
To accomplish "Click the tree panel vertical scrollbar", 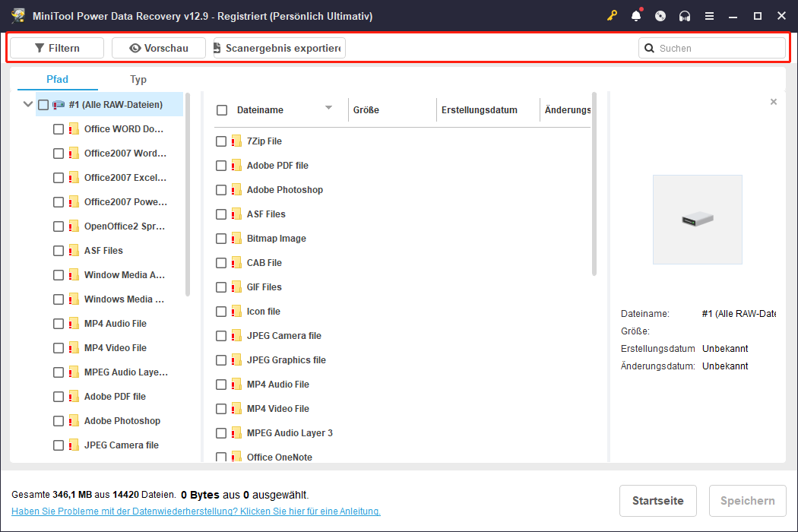I will click(188, 194).
